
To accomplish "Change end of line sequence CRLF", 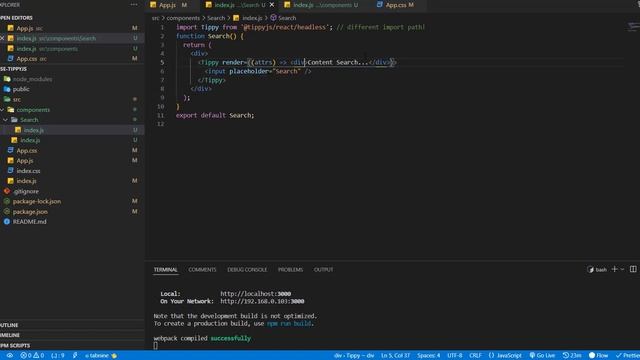I will (x=475, y=355).
